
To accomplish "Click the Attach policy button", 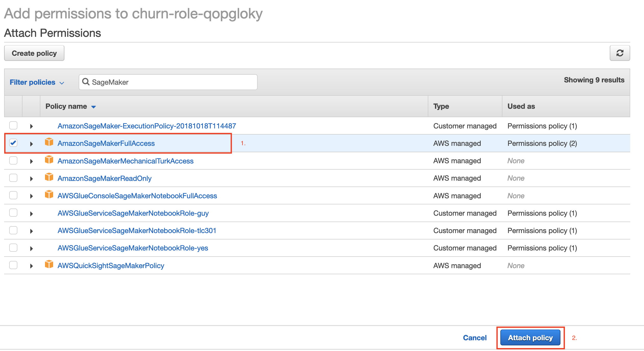I will (x=530, y=338).
